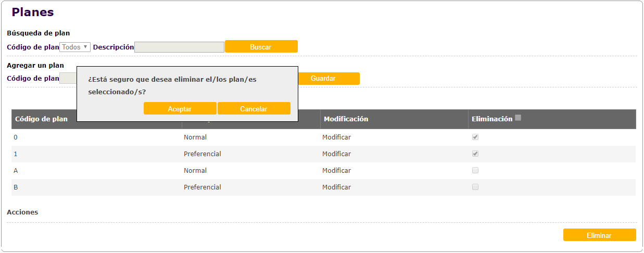Screen dimensions: 644x253
Task: Click the plan code 1 link
Action: point(16,154)
